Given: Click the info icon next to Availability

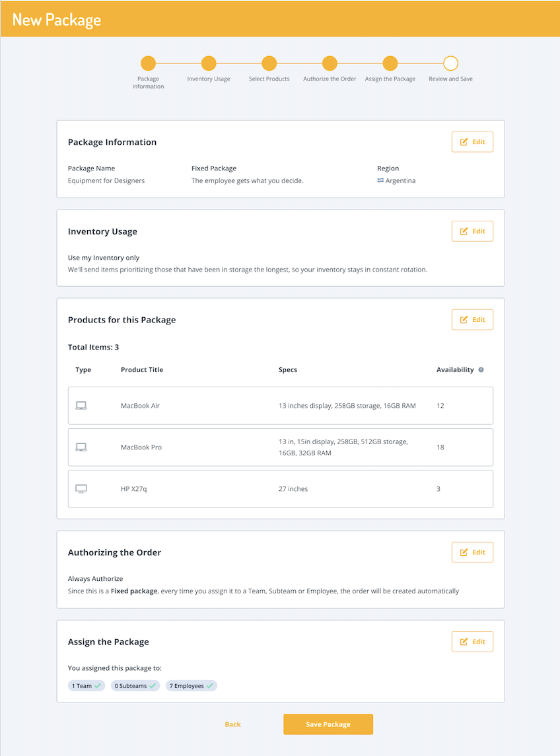Looking at the screenshot, I should tap(480, 369).
